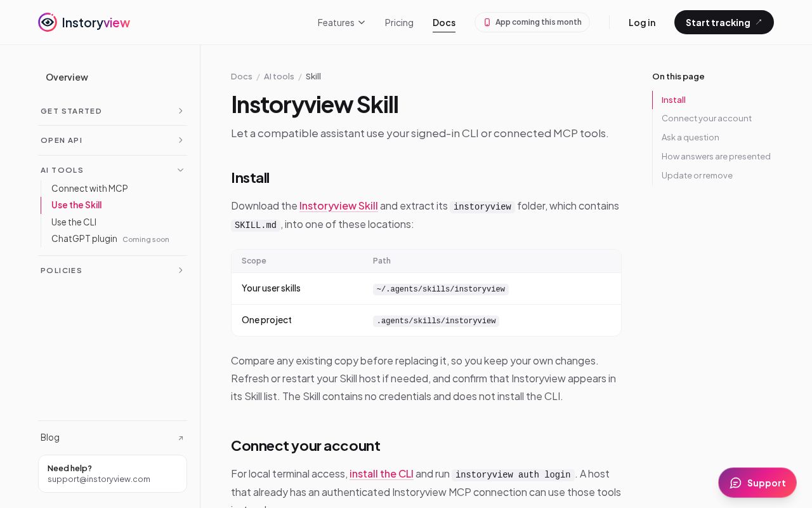Click the SKILL.md inline code
The width and height of the screenshot is (812, 508).
[x=256, y=225]
